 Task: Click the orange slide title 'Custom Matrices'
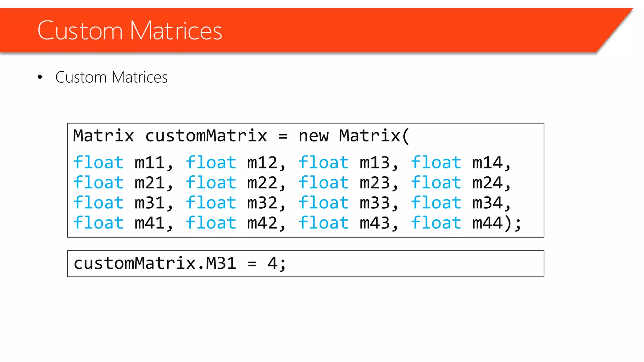[130, 30]
